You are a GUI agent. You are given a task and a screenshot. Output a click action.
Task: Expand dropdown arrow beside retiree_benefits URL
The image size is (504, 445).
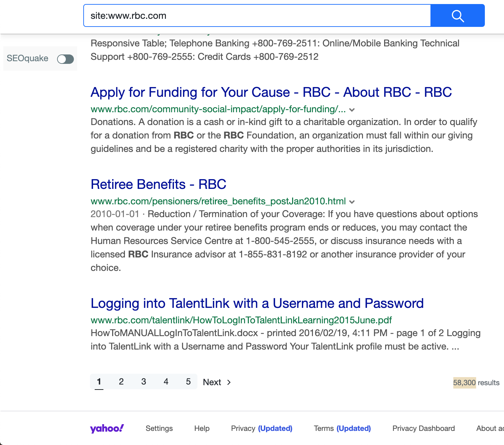coord(352,202)
